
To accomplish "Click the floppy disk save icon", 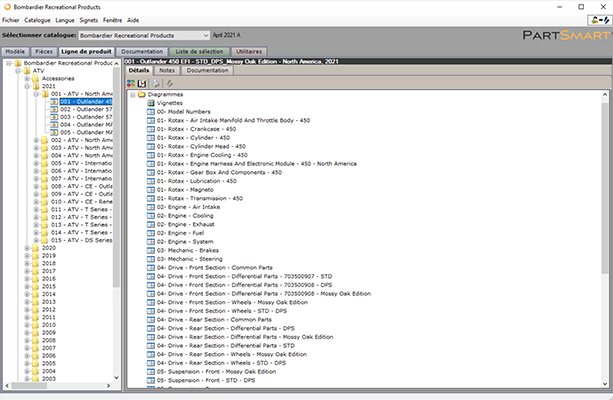I will pyautogui.click(x=143, y=83).
